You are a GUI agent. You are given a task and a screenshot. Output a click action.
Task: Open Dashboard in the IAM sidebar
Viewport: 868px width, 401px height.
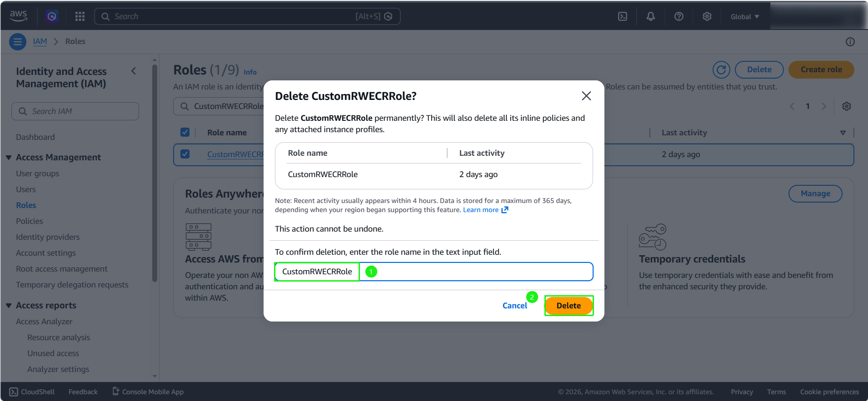tap(35, 137)
